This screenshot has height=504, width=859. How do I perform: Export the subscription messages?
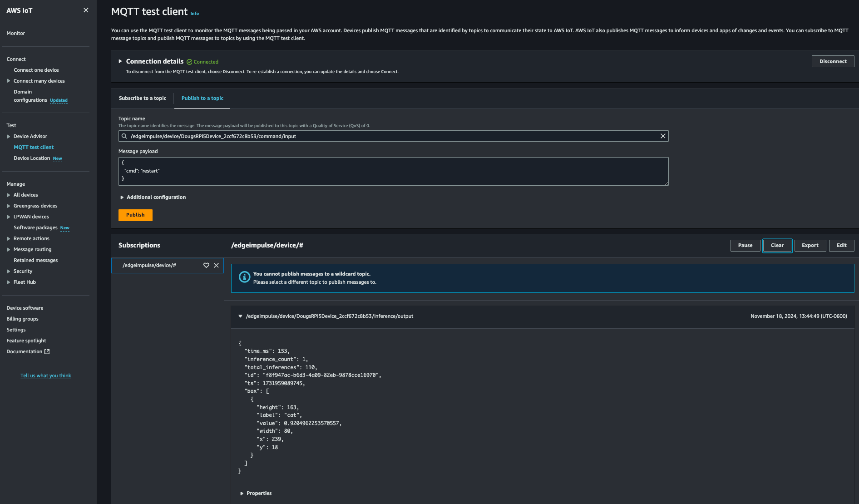810,245
